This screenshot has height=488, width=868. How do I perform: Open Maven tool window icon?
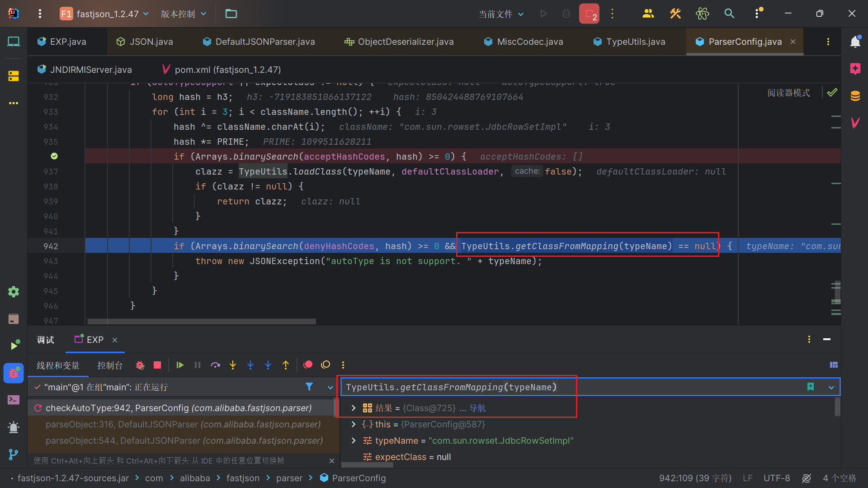coord(855,123)
